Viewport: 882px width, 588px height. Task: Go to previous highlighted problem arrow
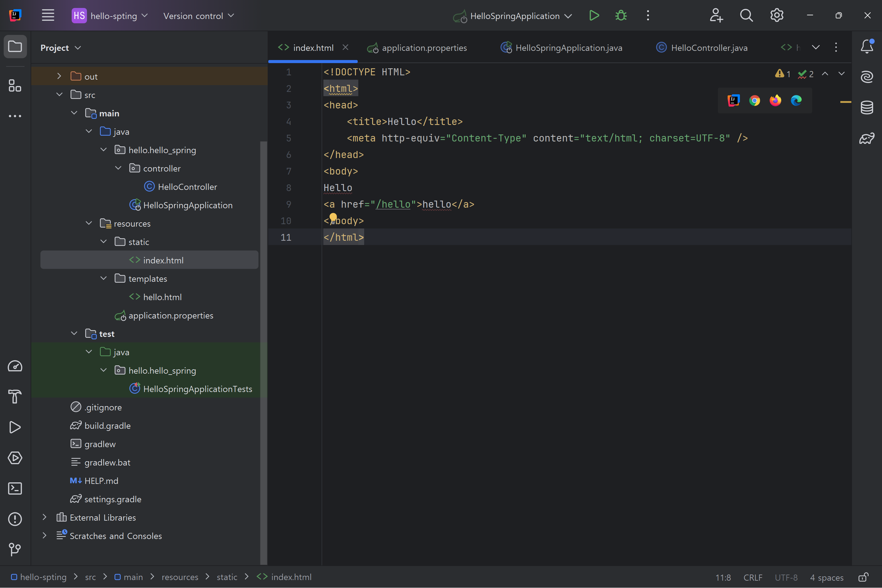[825, 73]
